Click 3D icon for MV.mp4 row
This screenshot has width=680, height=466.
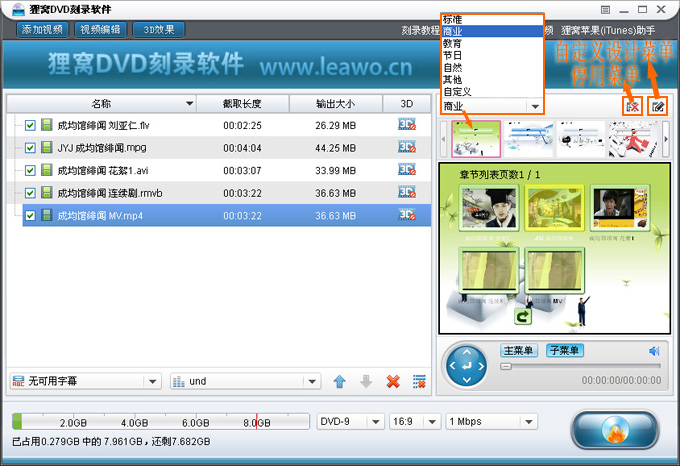(407, 215)
